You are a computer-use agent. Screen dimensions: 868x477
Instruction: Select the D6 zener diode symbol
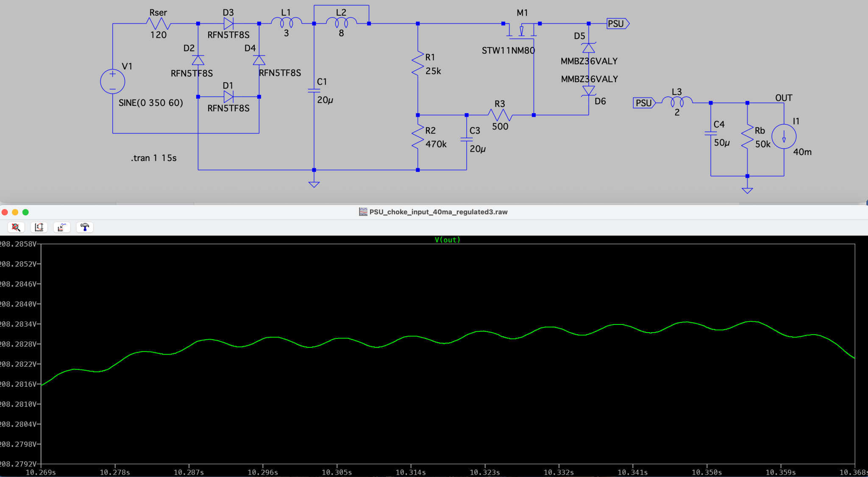click(x=589, y=91)
